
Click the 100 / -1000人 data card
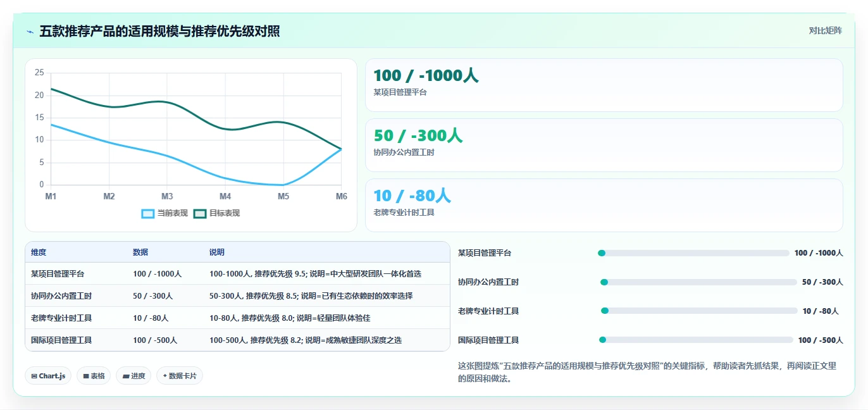coord(604,85)
